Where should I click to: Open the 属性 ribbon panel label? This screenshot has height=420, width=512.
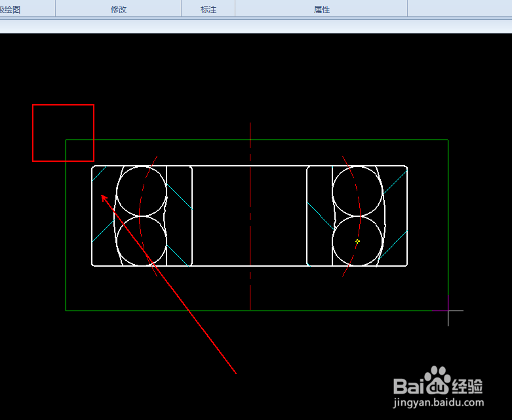(322, 9)
